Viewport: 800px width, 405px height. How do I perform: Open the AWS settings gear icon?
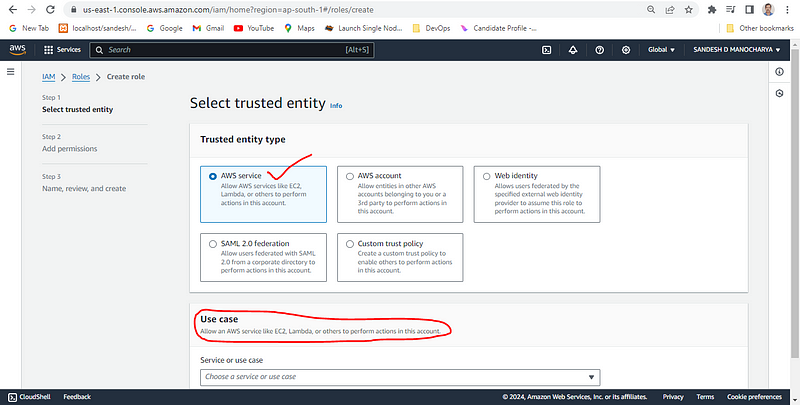pyautogui.click(x=626, y=50)
